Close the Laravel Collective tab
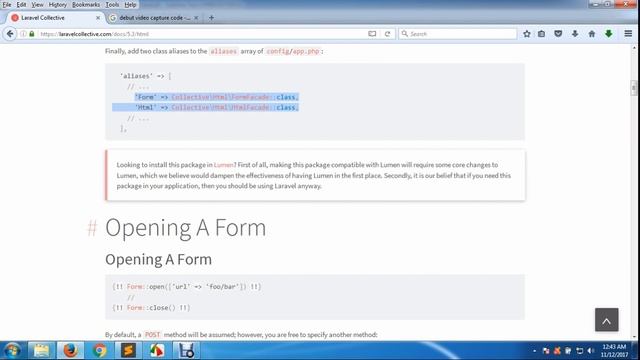 coord(98,18)
